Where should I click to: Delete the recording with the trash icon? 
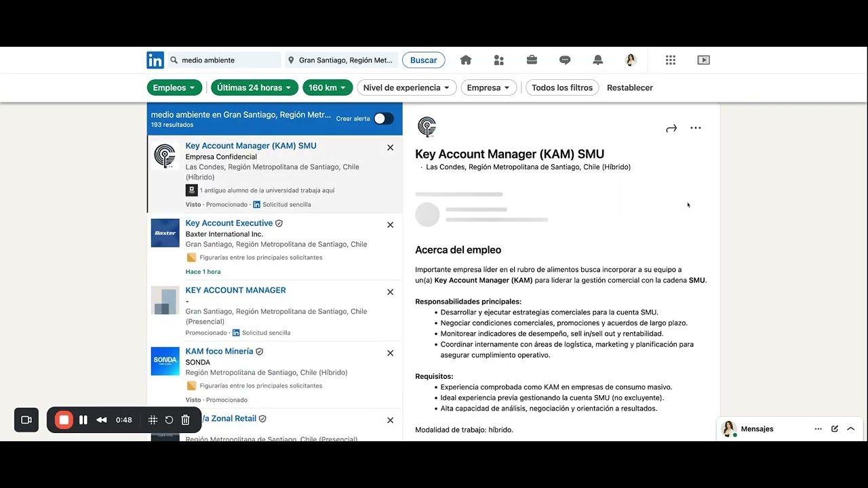click(x=186, y=420)
